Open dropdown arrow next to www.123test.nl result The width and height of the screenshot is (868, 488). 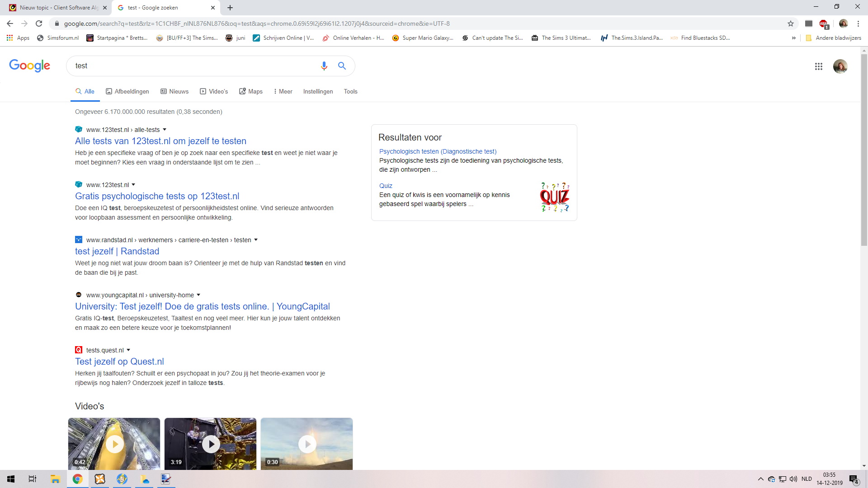tap(133, 185)
